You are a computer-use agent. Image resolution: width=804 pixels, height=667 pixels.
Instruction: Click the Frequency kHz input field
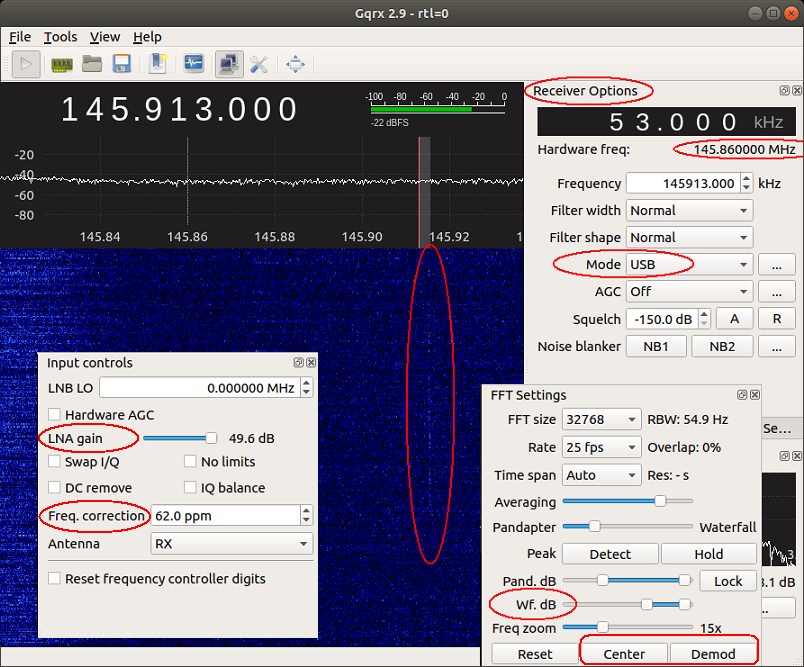point(684,184)
